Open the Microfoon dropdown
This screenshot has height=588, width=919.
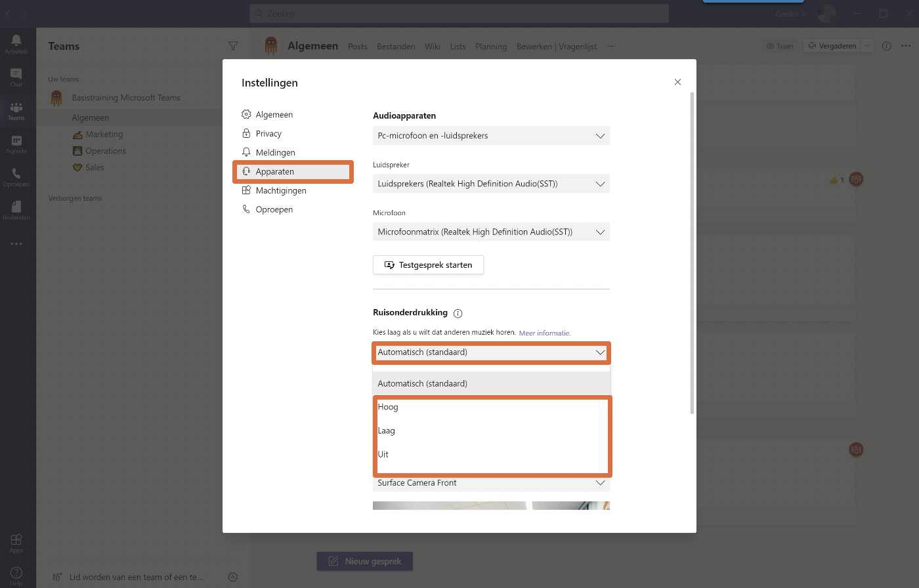point(491,232)
